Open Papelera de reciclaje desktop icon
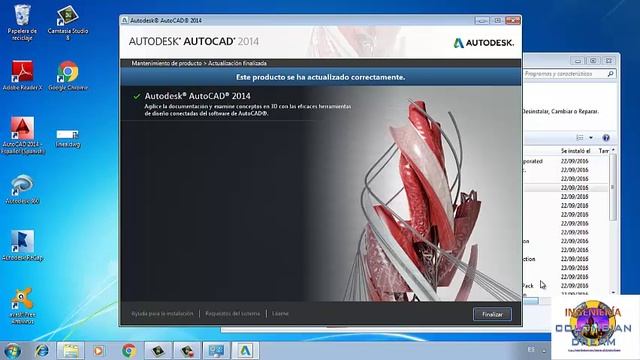This screenshot has width=640, height=360. [22, 22]
